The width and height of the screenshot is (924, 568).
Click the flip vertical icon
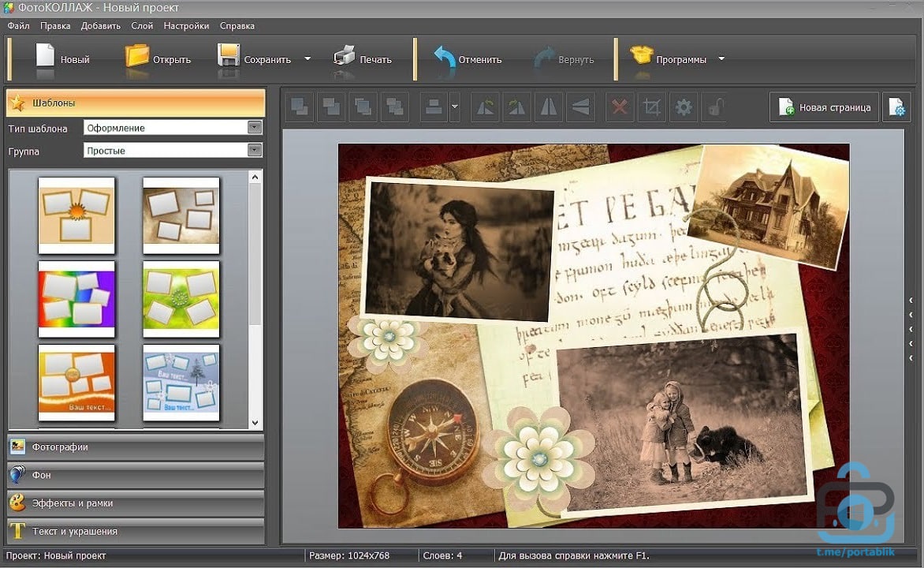tap(580, 107)
